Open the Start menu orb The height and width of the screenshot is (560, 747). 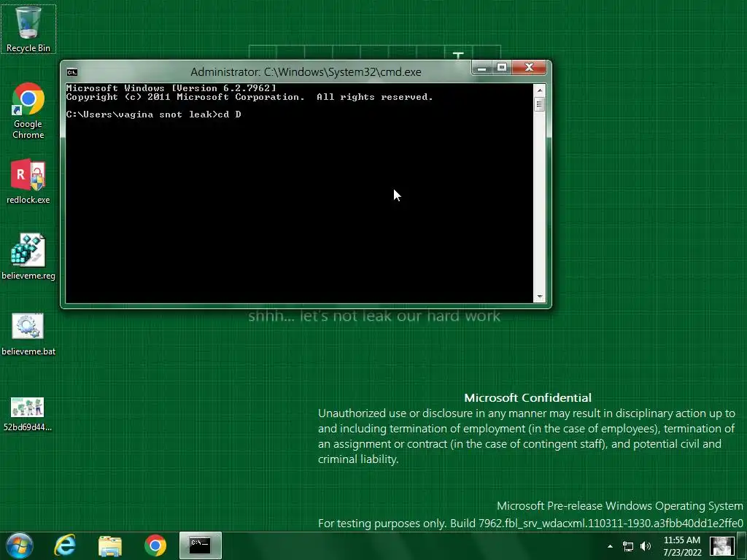point(19,545)
